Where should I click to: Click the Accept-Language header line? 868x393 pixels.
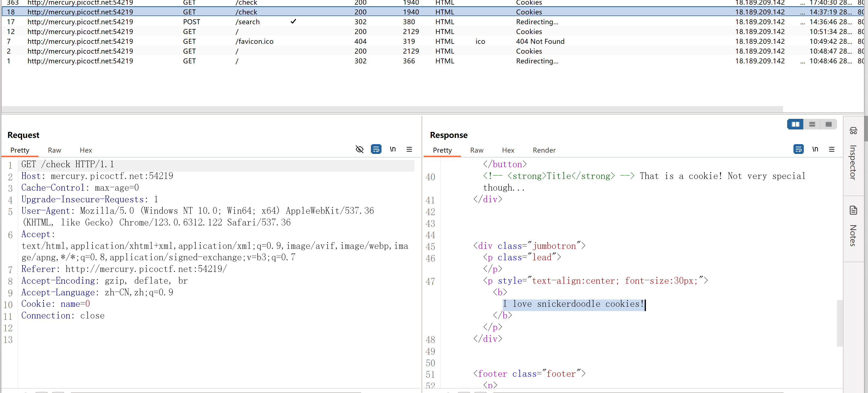pyautogui.click(x=97, y=292)
